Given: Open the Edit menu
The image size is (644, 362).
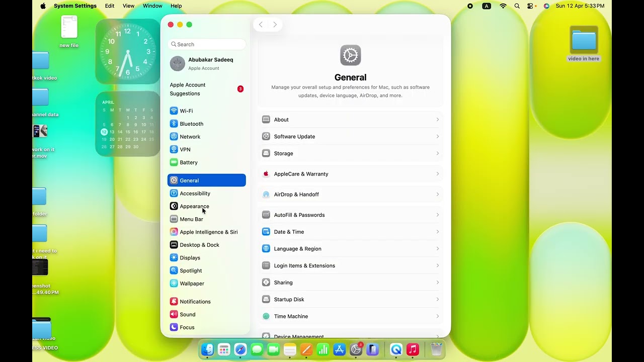Looking at the screenshot, I should tap(110, 6).
